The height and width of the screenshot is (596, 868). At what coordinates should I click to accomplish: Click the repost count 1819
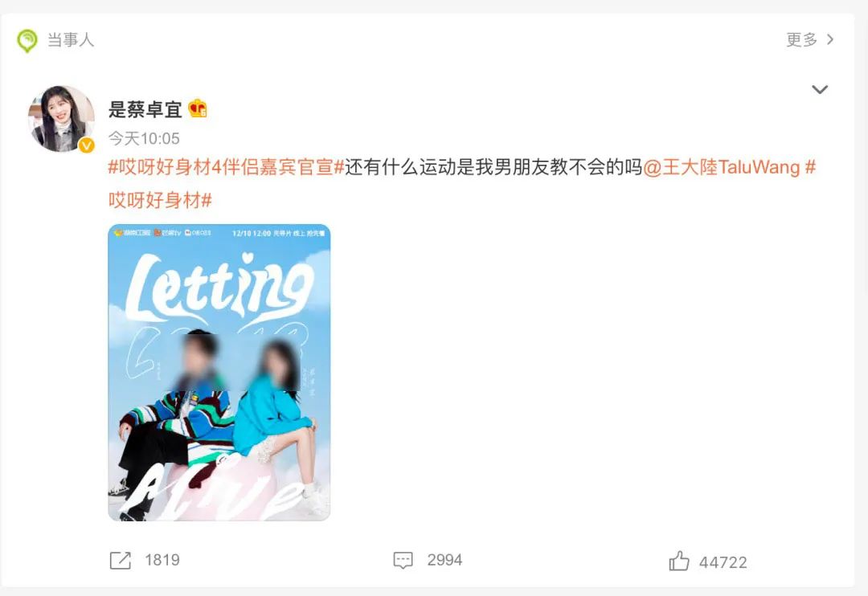pyautogui.click(x=162, y=560)
